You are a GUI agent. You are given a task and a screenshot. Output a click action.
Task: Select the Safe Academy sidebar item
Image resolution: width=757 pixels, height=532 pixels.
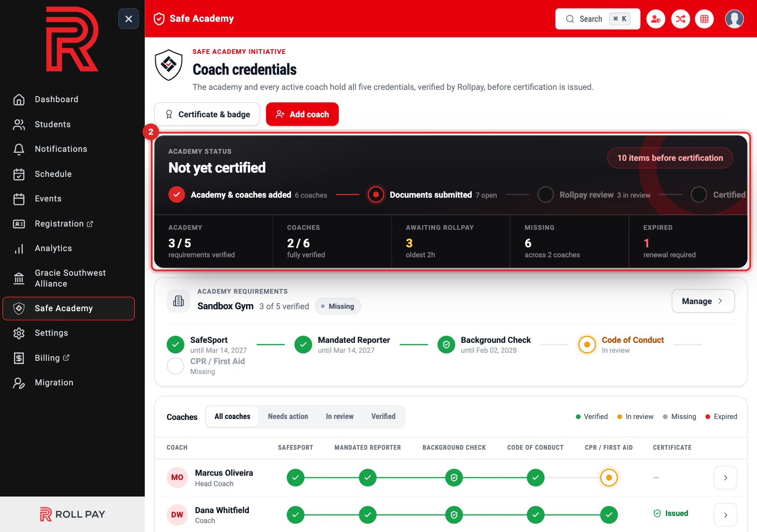(x=69, y=308)
